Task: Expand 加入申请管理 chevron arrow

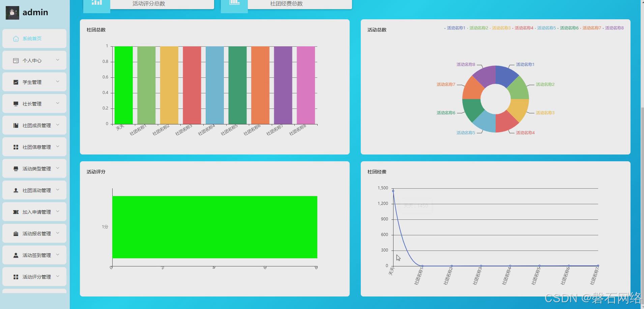Action: coord(58,212)
